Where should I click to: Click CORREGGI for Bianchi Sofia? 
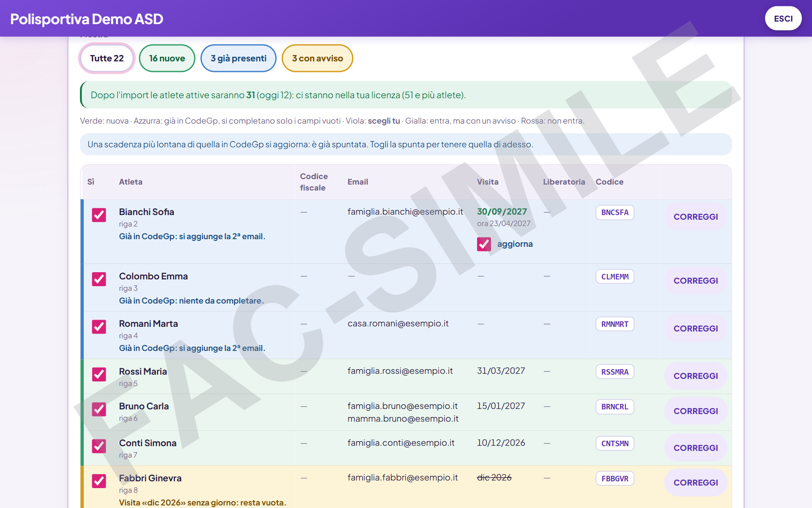click(696, 217)
